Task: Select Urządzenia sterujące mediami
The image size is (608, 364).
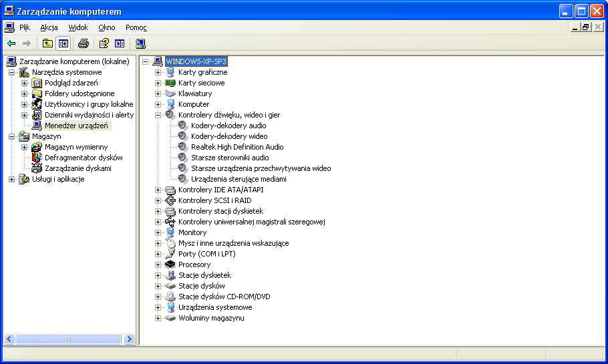Action: pos(239,179)
